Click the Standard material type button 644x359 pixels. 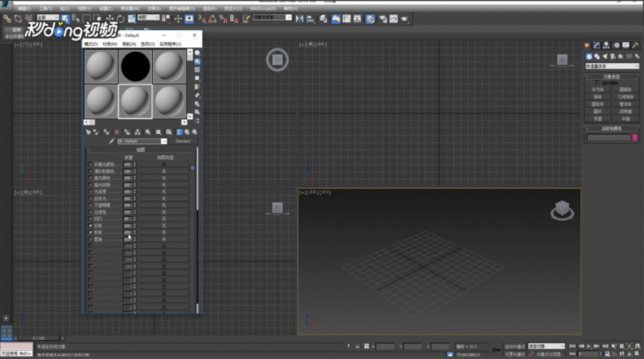click(x=183, y=141)
